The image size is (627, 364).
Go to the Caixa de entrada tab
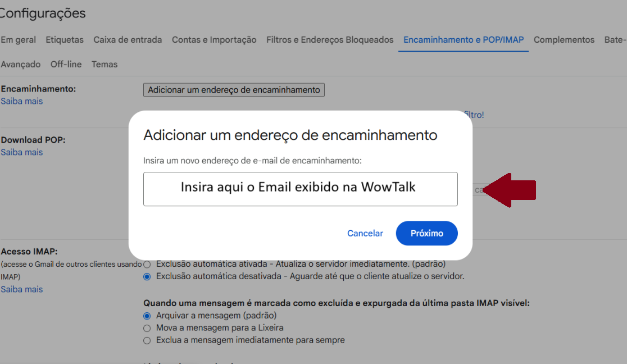point(128,40)
